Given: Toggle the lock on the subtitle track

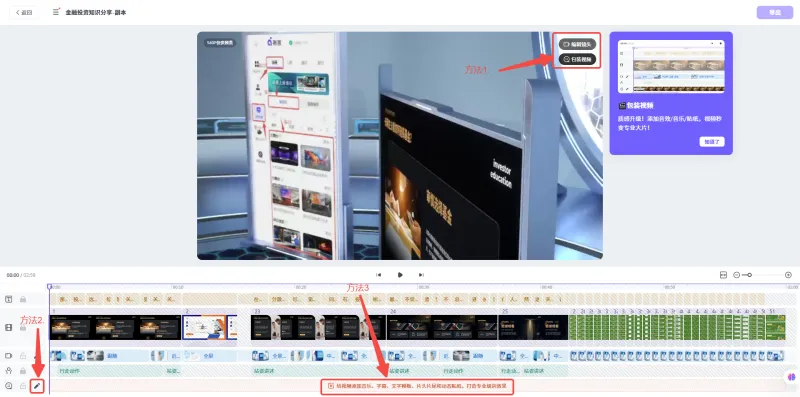Looking at the screenshot, I should 23,299.
